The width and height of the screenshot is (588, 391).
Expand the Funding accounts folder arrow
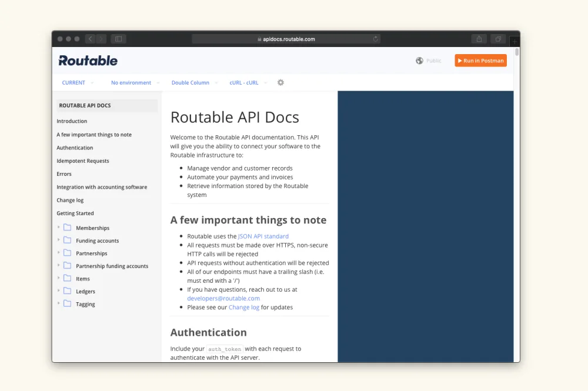coord(58,240)
